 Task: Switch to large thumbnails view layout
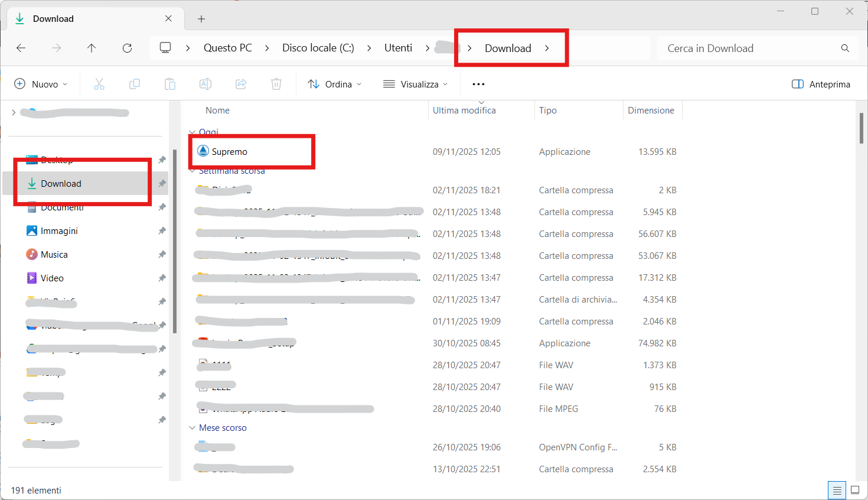coord(855,490)
